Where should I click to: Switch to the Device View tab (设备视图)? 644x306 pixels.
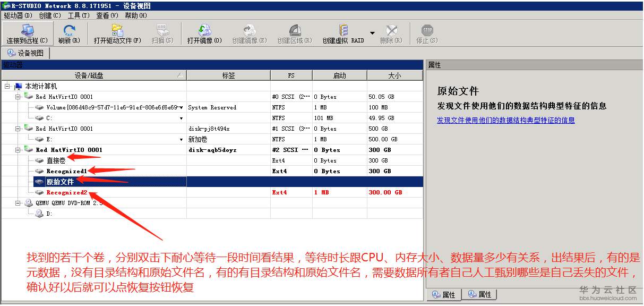point(25,53)
